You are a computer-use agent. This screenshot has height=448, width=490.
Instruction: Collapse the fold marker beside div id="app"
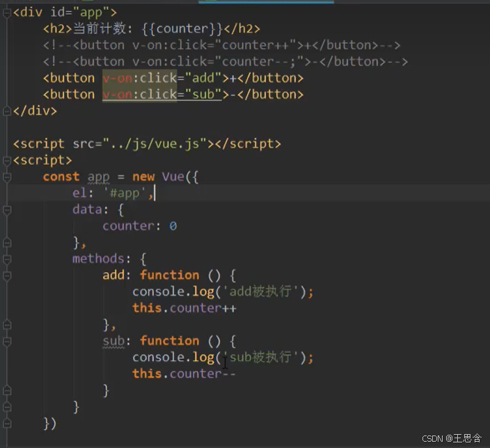pyautogui.click(x=7, y=13)
